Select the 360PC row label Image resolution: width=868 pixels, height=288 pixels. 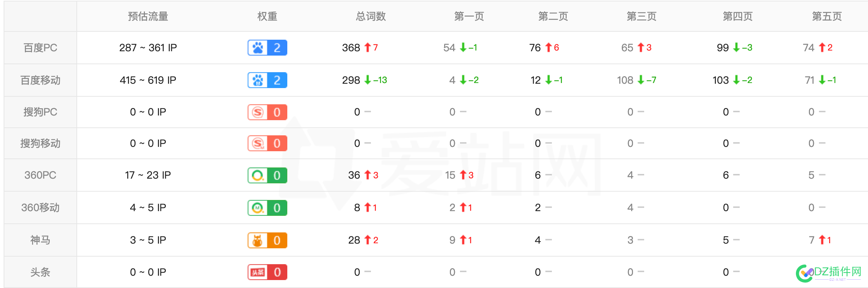point(40,175)
